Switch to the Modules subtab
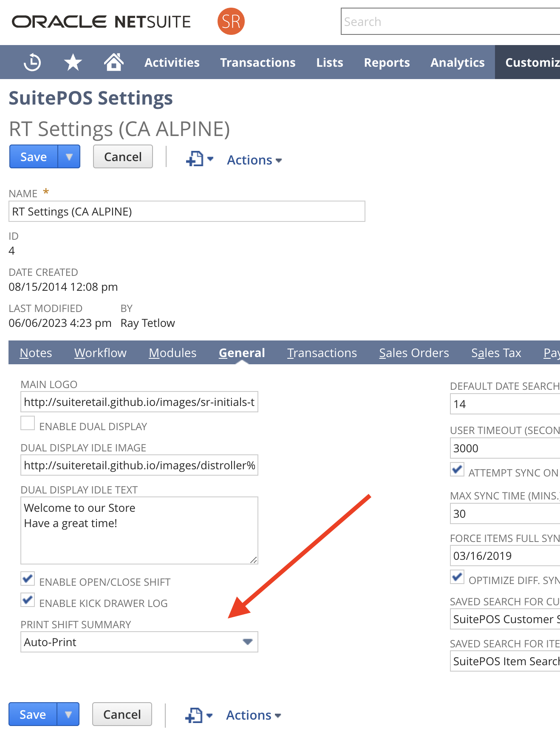This screenshot has width=560, height=743. coord(173,353)
